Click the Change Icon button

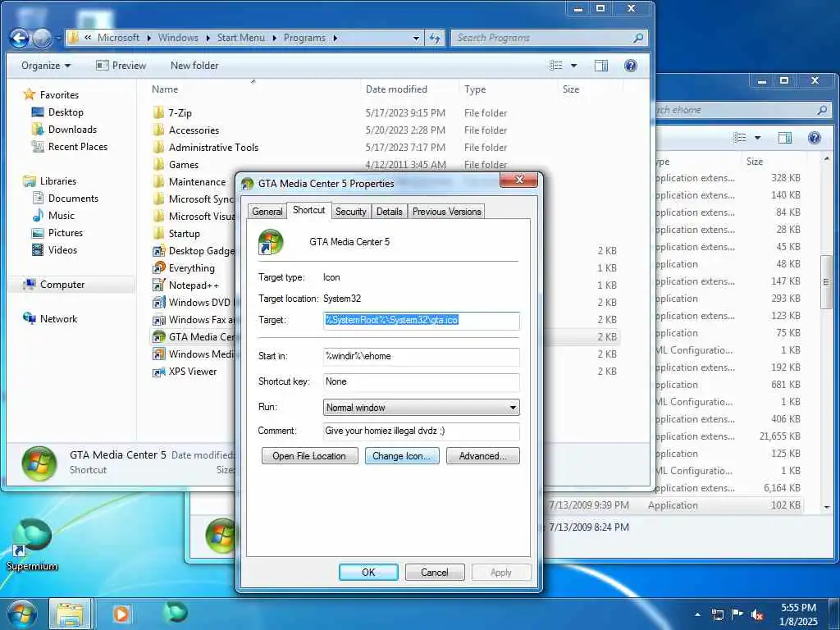402,456
